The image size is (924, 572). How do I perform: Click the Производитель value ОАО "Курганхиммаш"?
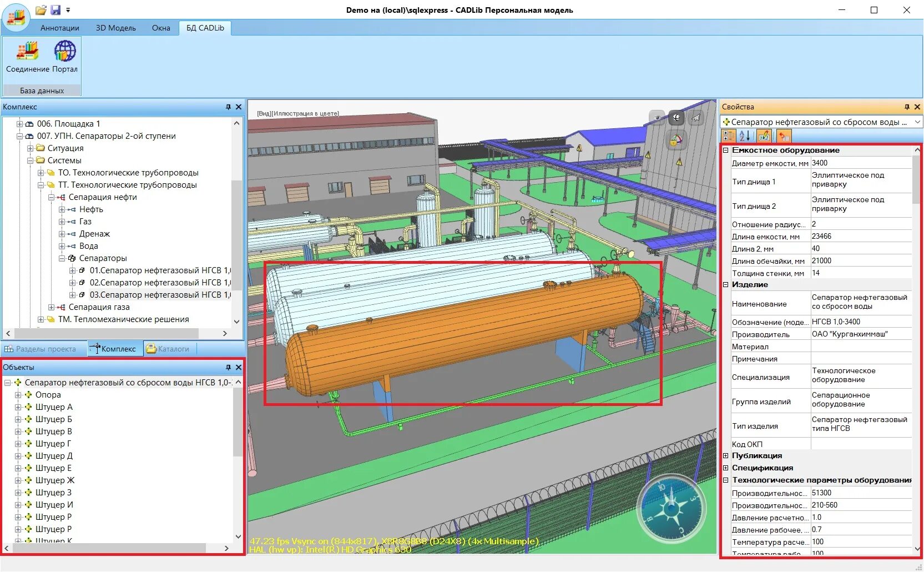pos(861,334)
